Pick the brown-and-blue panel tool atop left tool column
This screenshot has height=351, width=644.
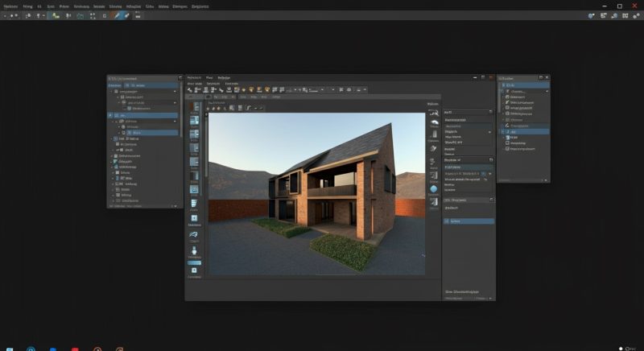(194, 107)
